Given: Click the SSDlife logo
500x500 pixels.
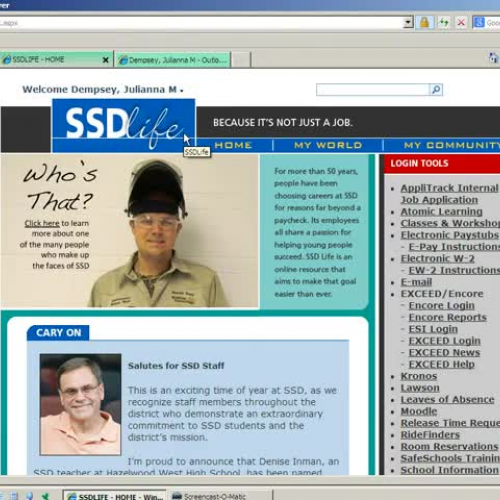Looking at the screenshot, I should (124, 125).
